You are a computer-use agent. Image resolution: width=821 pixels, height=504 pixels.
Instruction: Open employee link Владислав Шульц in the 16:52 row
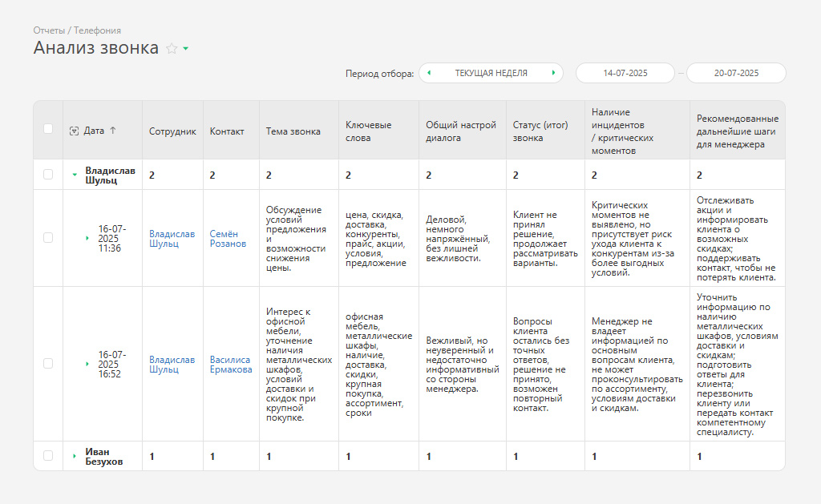172,365
